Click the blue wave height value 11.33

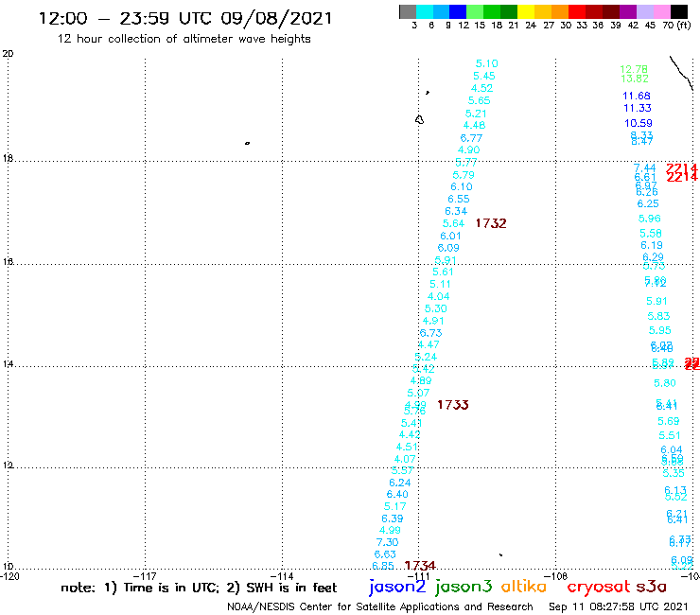[x=637, y=108]
